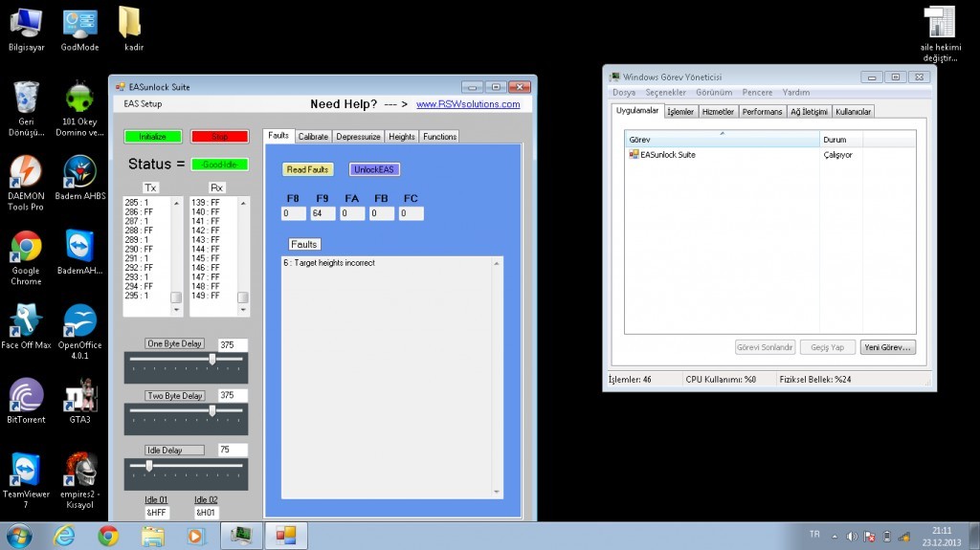Open the Depressurize tab
The width and height of the screenshot is (980, 550).
[x=358, y=137]
